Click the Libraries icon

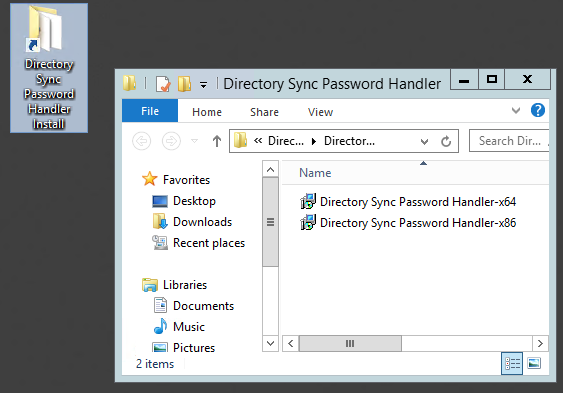click(150, 285)
